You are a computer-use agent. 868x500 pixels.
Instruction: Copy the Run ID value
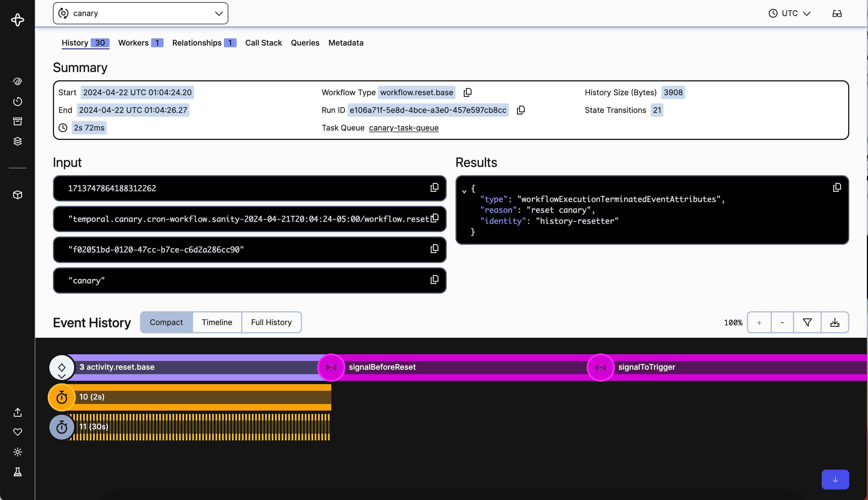(521, 110)
